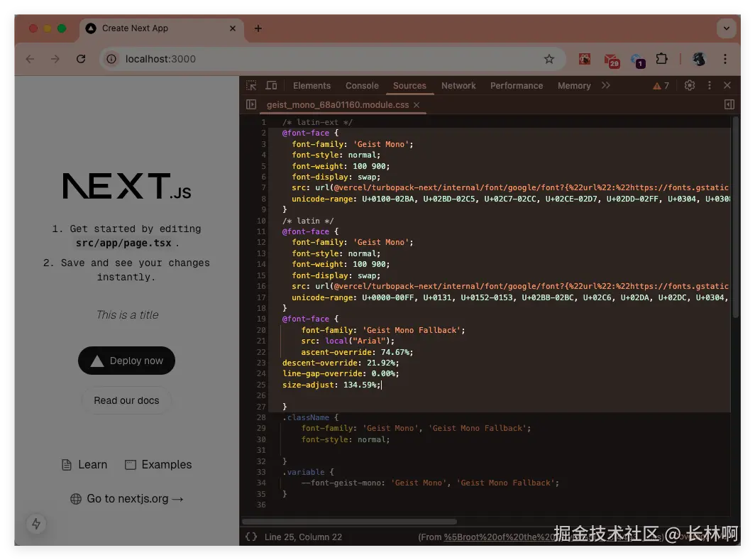This screenshot has width=755, height=560.
Task: Toggle the debugger sidebar
Action: (x=729, y=104)
